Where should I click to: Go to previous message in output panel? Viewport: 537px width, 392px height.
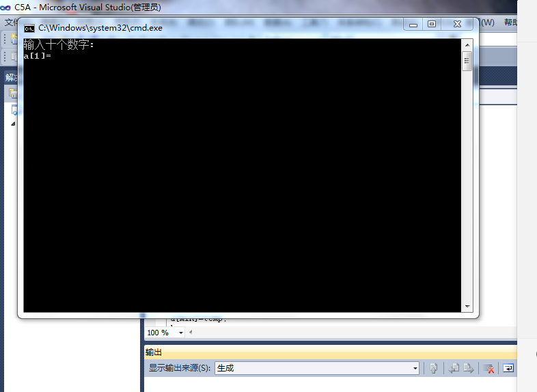click(454, 368)
